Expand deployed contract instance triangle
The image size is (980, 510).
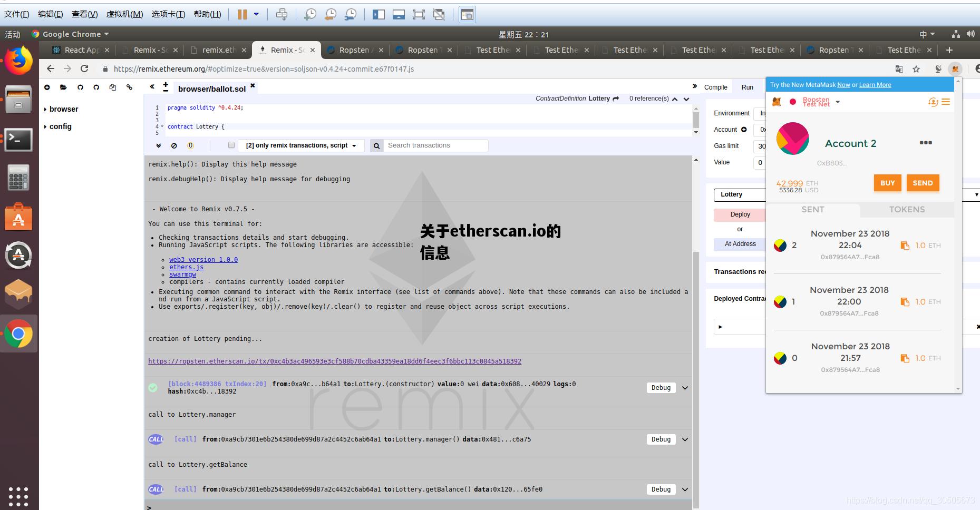pos(720,327)
